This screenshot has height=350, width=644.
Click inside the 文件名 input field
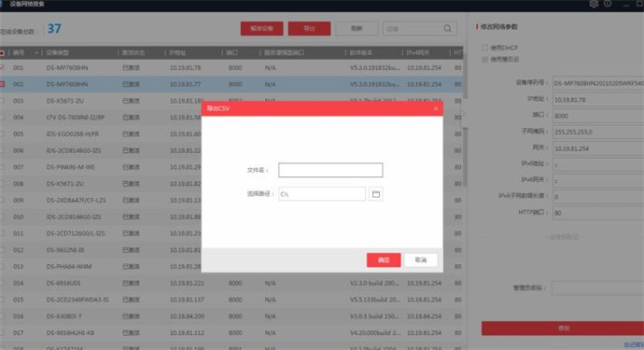point(330,170)
